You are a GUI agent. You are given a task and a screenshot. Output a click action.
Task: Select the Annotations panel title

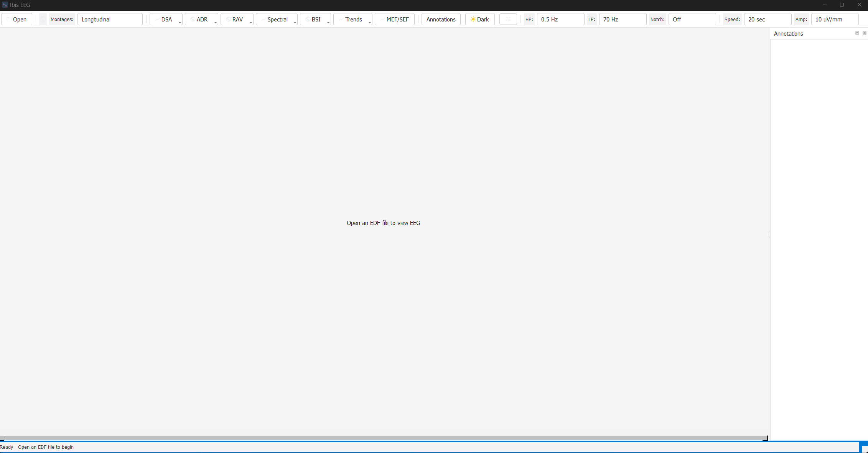[x=788, y=34]
